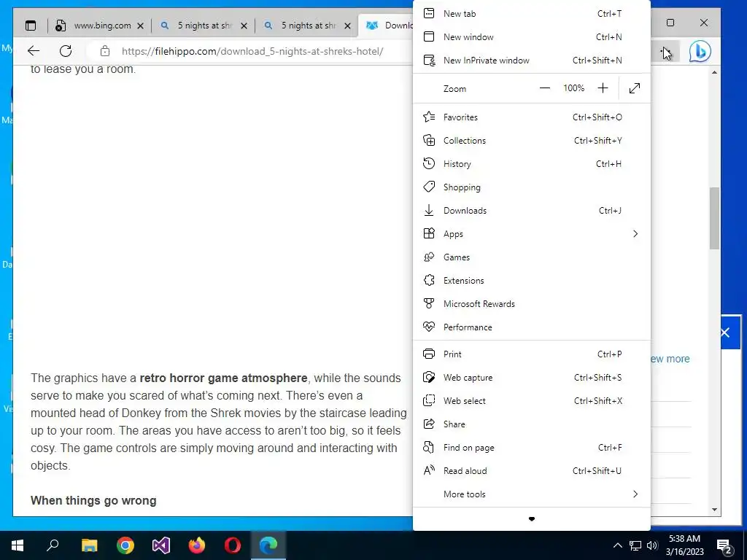Open volume control tray icon
The height and width of the screenshot is (560, 747).
point(652,545)
